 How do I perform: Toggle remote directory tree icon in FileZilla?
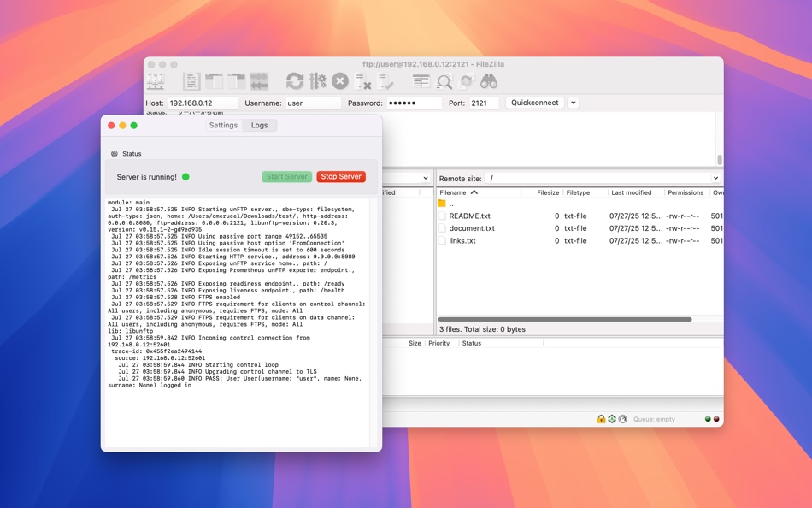[237, 81]
